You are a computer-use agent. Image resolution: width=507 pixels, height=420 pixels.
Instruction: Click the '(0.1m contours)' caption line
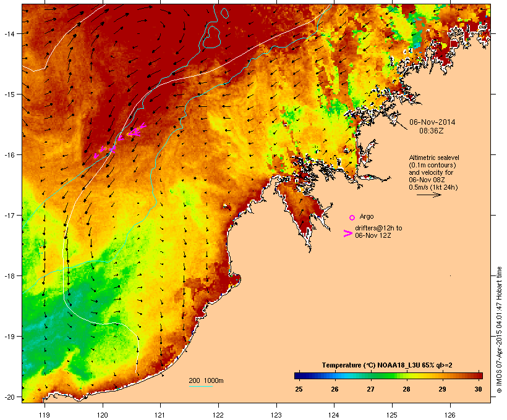tap(432, 165)
